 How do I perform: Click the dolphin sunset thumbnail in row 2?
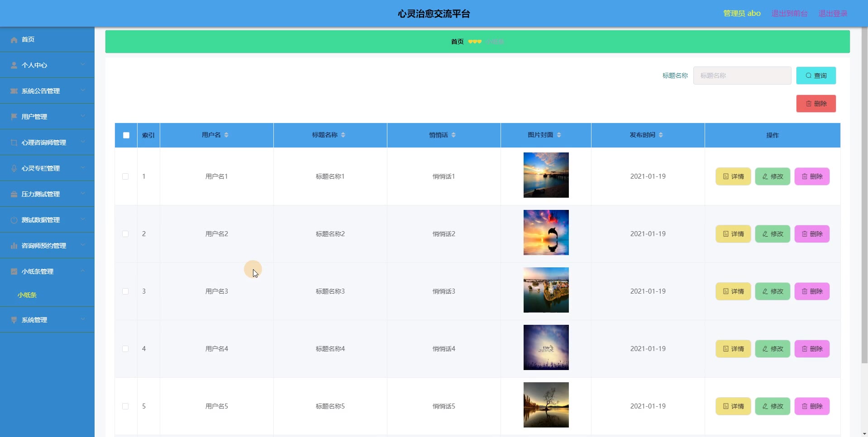pos(546,233)
